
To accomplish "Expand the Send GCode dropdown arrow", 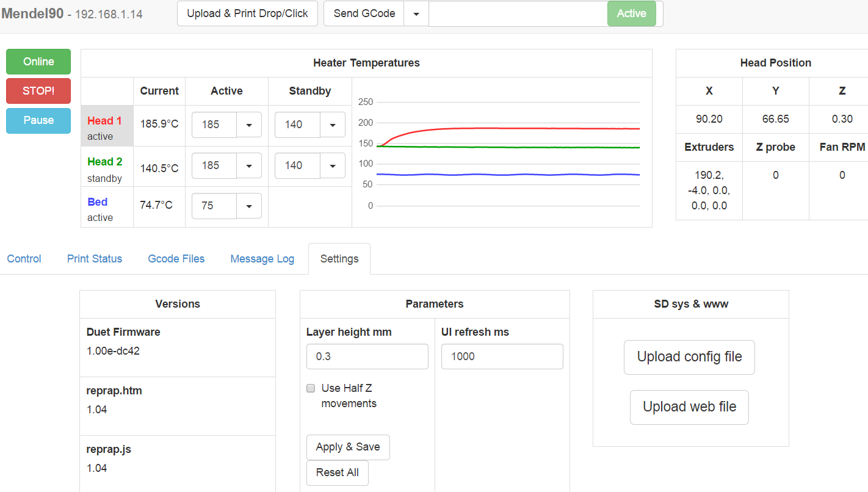I will 416,13.
